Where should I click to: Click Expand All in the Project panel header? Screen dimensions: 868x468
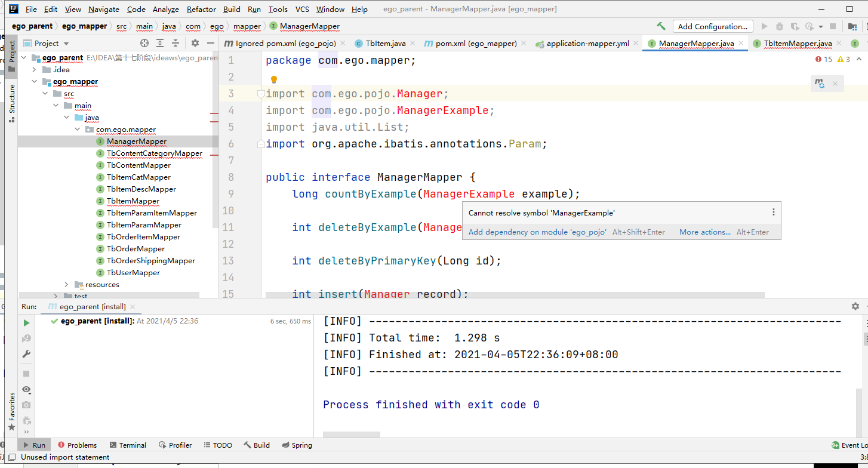click(x=160, y=43)
